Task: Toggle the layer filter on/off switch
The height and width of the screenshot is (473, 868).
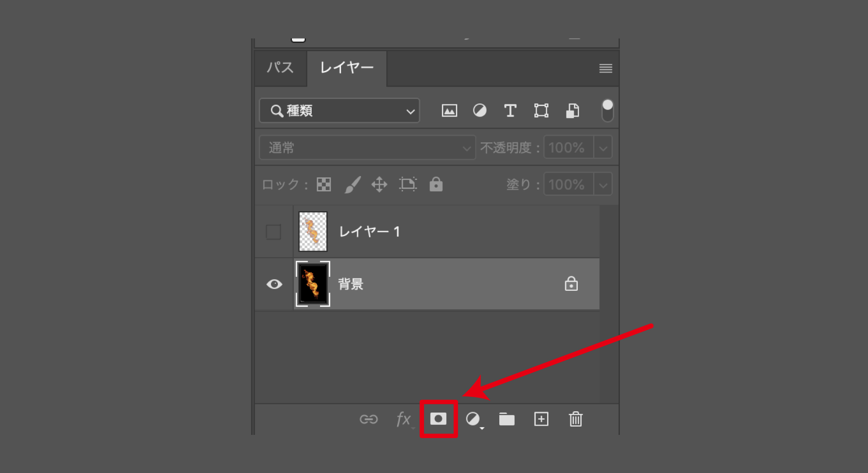Action: tap(607, 110)
